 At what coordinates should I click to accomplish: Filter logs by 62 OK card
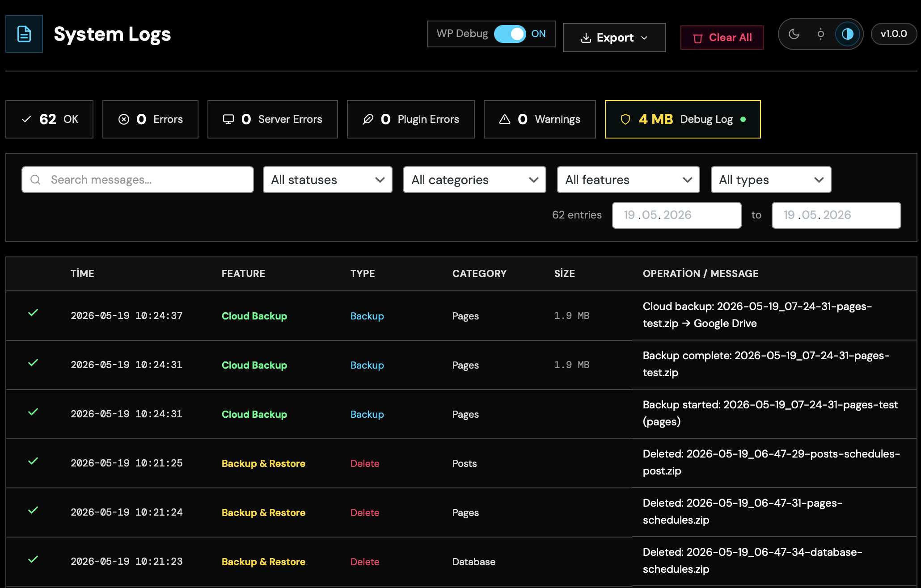pyautogui.click(x=49, y=119)
